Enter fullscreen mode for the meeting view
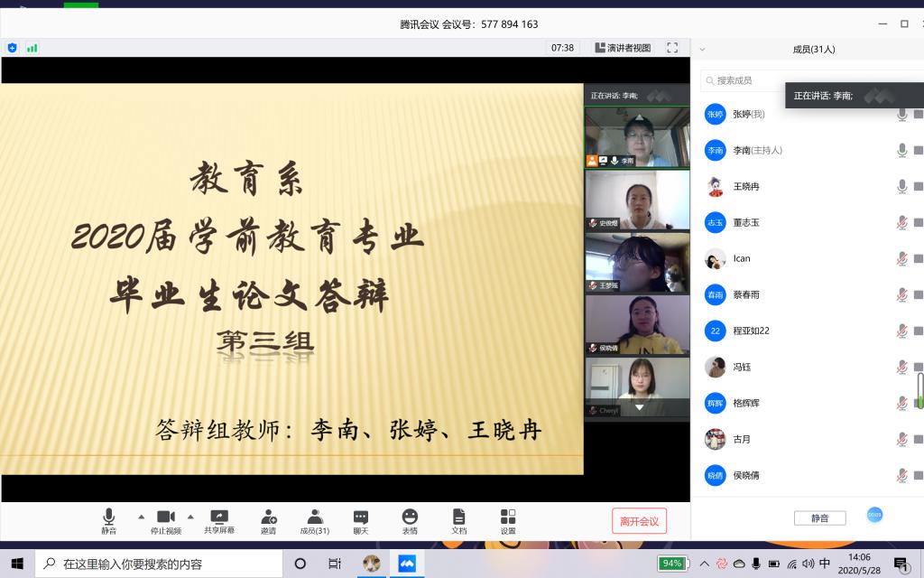The height and width of the screenshot is (578, 924). (672, 48)
